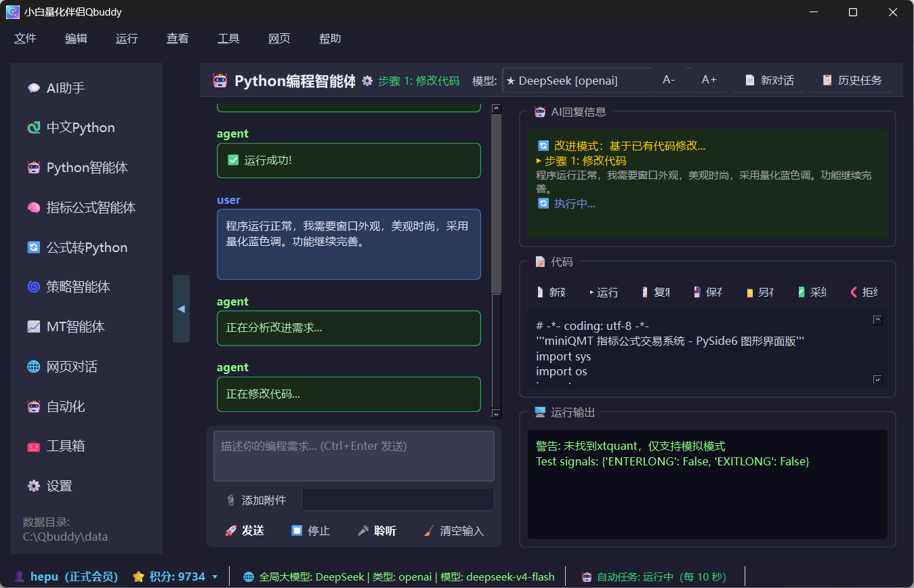The image size is (914, 588).
Task: Click the 全局大模型: DeepSeek status entry
Action: [x=399, y=577]
